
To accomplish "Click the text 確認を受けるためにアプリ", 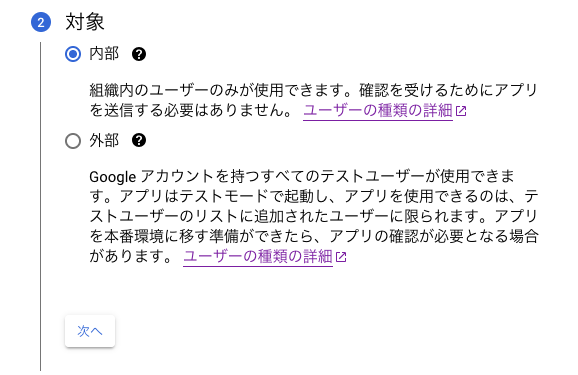I will (449, 90).
